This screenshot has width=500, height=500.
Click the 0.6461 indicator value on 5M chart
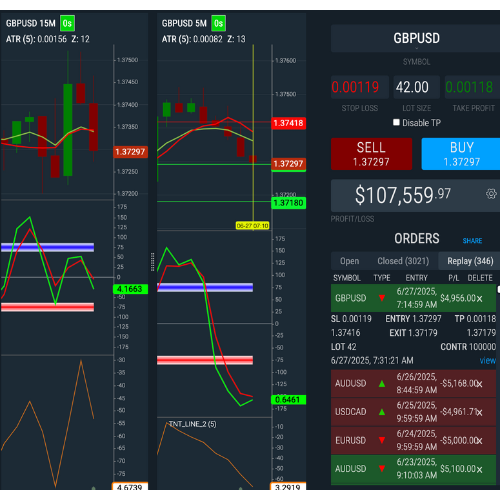pyautogui.click(x=288, y=399)
